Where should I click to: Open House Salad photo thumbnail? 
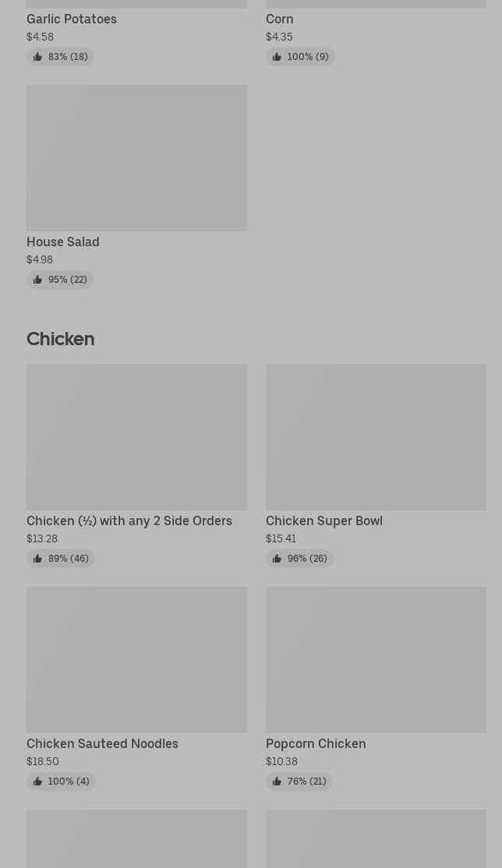(x=136, y=157)
